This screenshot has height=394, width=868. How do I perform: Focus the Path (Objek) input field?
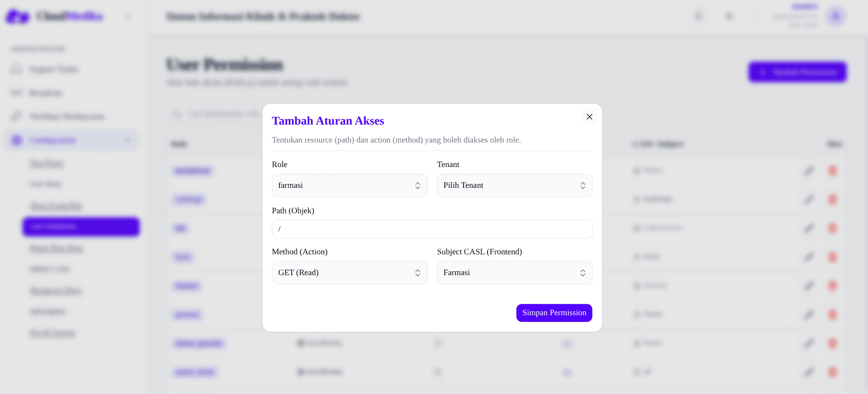point(432,229)
